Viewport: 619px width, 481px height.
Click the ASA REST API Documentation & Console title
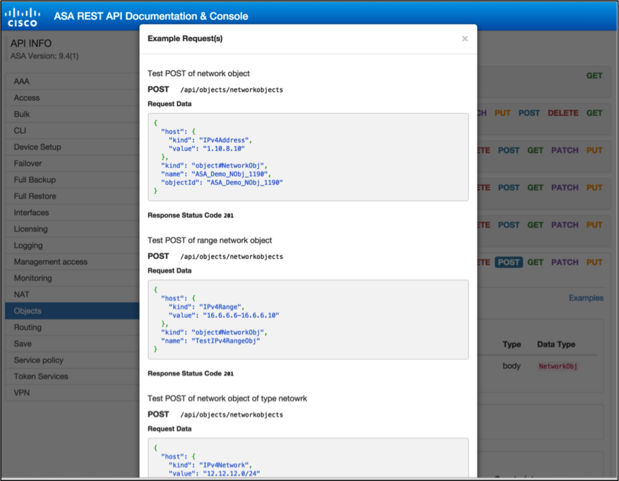coord(151,16)
